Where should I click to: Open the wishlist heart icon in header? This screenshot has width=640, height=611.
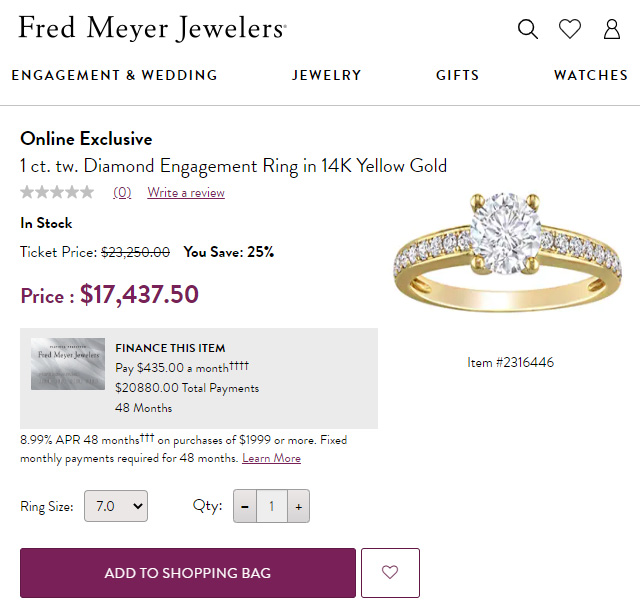tap(570, 29)
